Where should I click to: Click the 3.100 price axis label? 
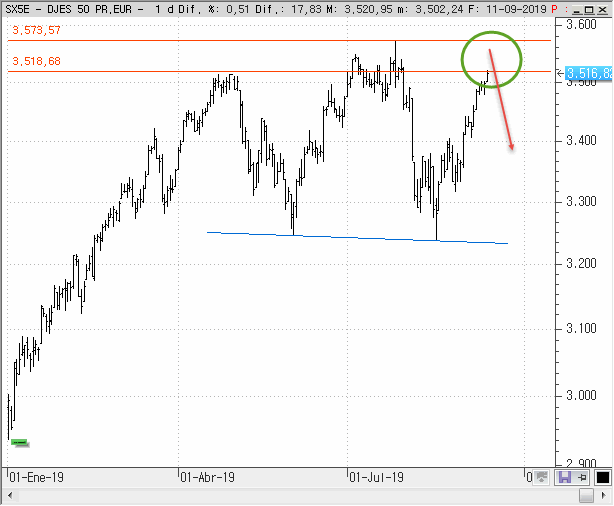pyautogui.click(x=581, y=328)
